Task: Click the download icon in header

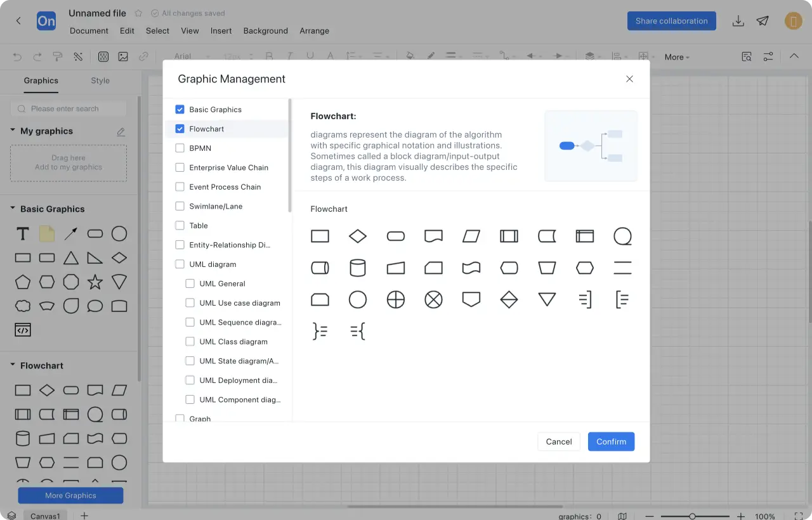Action: point(738,21)
